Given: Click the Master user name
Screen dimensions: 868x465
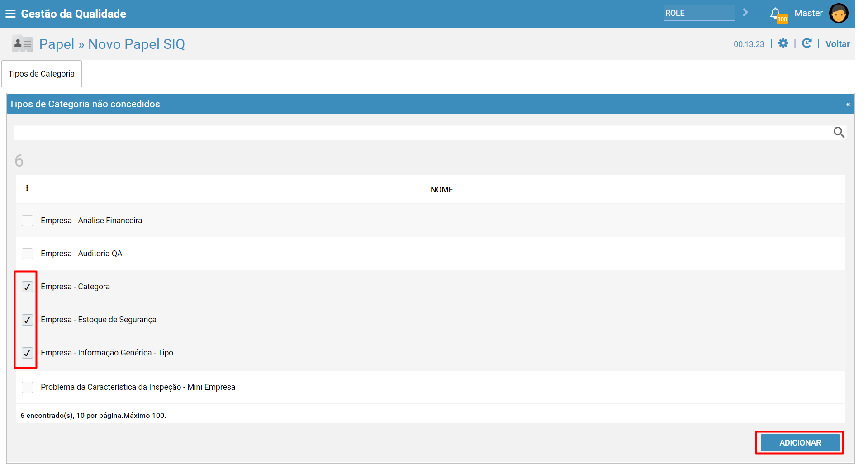Looking at the screenshot, I should [x=808, y=13].
